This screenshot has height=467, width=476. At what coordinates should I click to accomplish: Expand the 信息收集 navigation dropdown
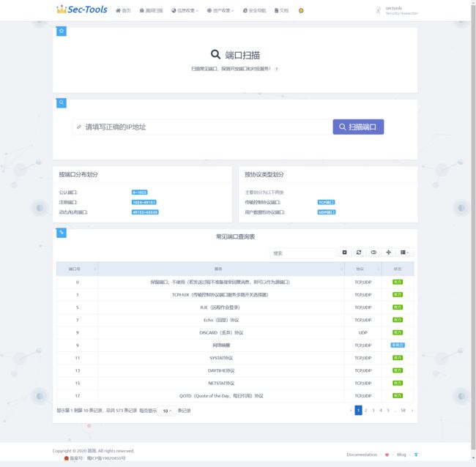pos(185,11)
